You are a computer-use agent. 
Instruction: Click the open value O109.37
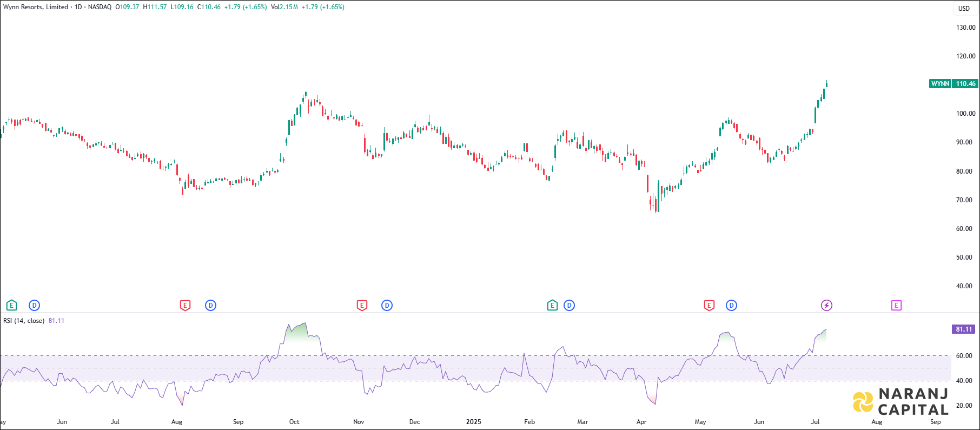coord(127,7)
